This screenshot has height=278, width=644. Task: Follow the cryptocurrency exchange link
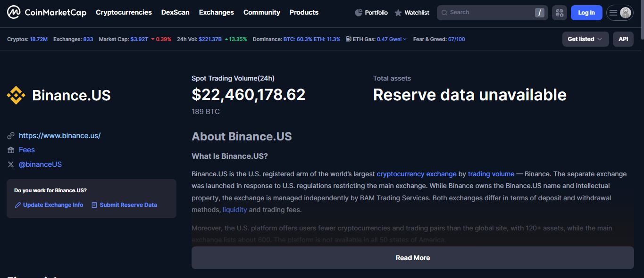[x=417, y=174]
